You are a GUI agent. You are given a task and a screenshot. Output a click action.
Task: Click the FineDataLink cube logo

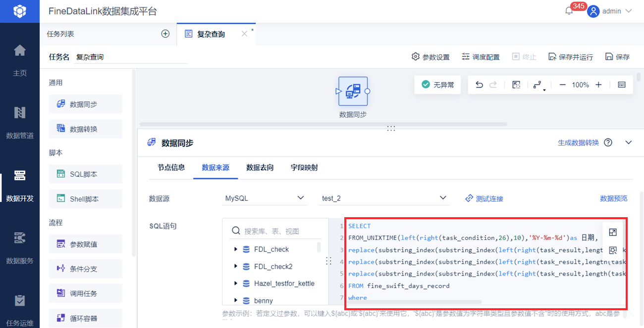click(20, 11)
